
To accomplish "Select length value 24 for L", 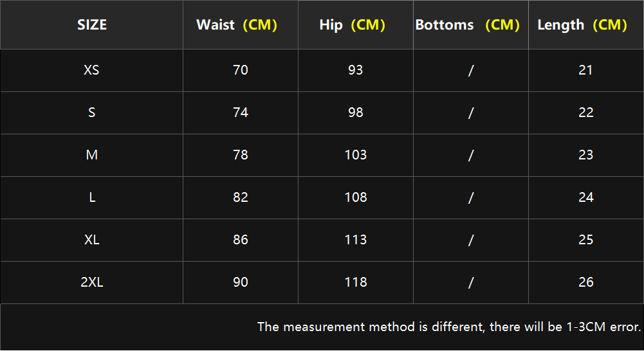I will pos(585,197).
